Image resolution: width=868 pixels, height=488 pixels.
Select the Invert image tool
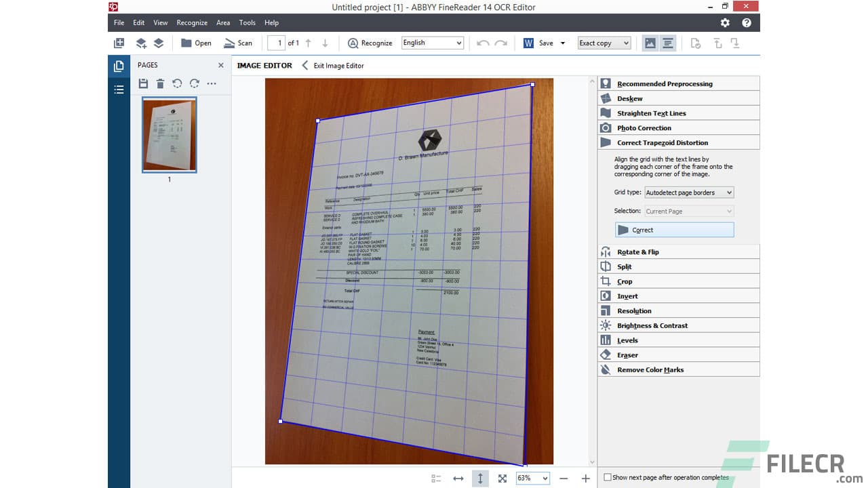coord(627,296)
